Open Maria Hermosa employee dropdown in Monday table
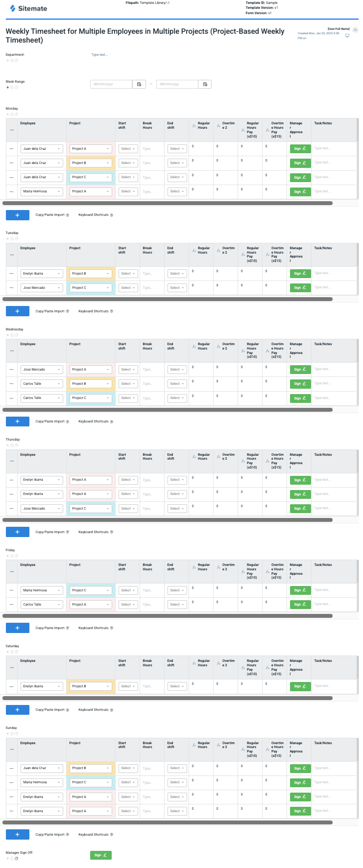The width and height of the screenshot is (363, 868). [42, 191]
